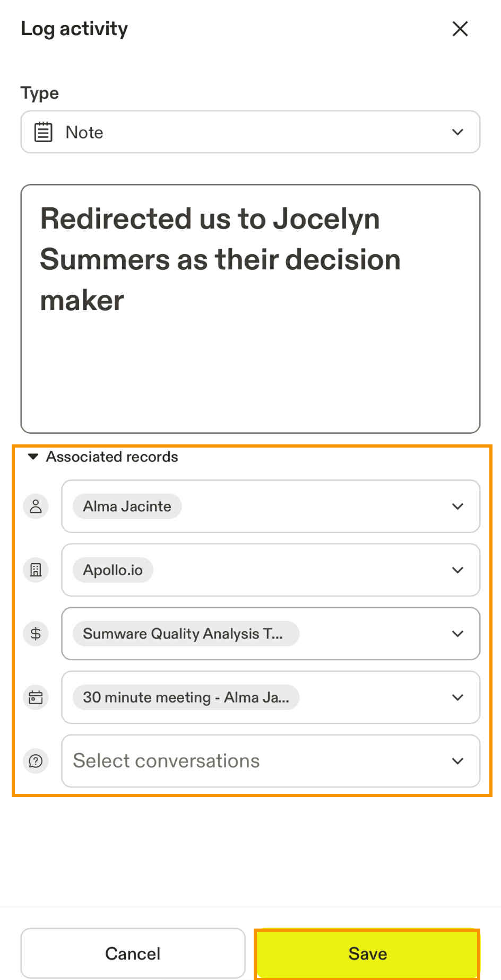Image resolution: width=501 pixels, height=980 pixels.
Task: Select the Alma Jacinte pill
Action: point(126,506)
